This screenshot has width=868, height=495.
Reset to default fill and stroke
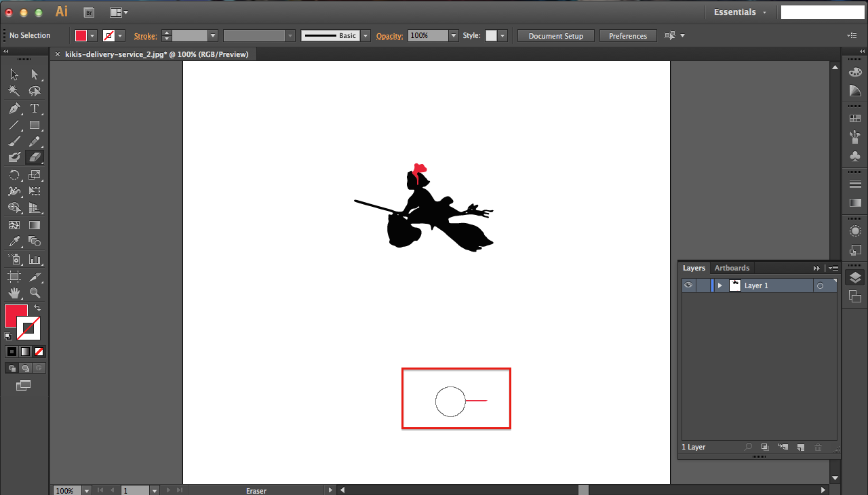(x=8, y=336)
